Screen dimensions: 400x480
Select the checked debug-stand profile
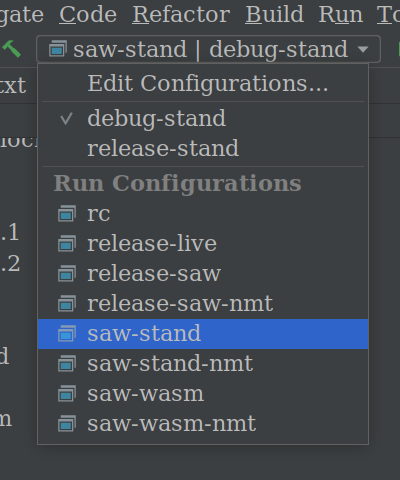[x=203, y=118]
